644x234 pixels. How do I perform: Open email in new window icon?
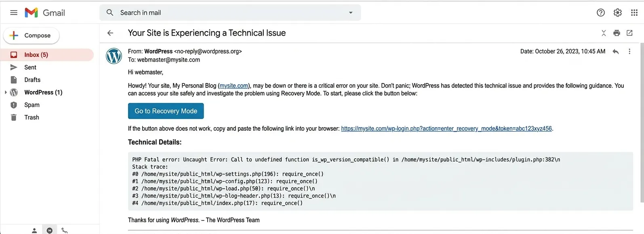point(629,33)
